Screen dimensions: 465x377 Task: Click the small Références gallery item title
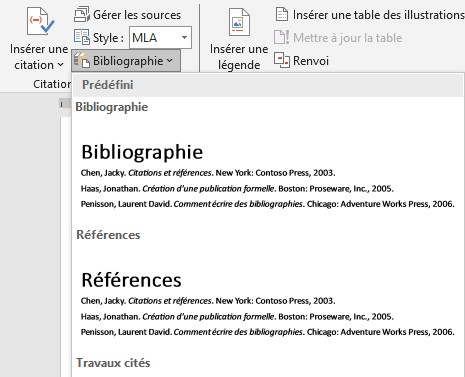click(108, 235)
